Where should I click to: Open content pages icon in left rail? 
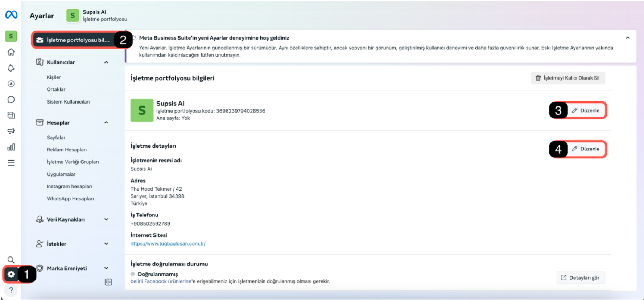point(11,115)
